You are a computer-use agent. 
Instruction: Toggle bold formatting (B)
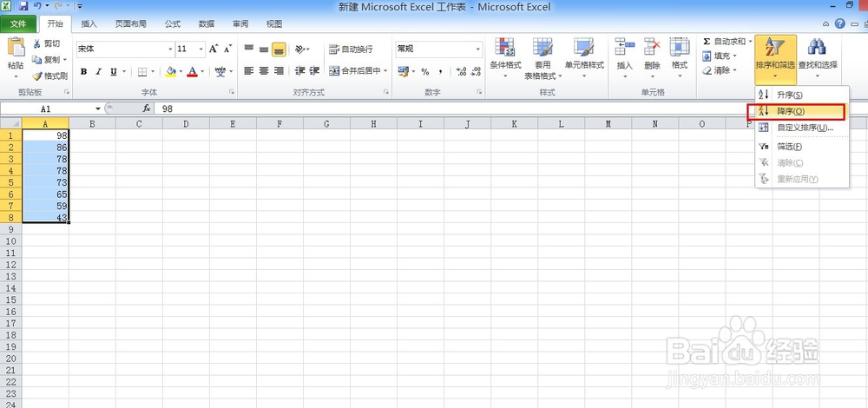[x=83, y=71]
